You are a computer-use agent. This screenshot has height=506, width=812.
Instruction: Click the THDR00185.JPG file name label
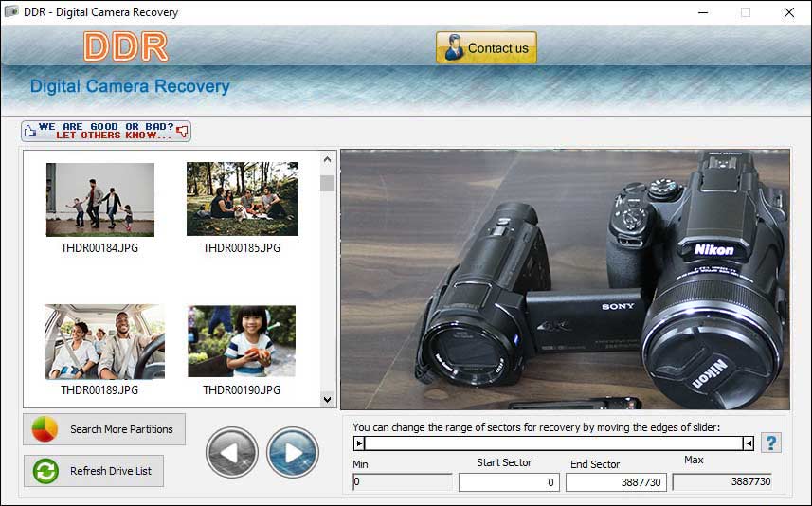tap(242, 248)
